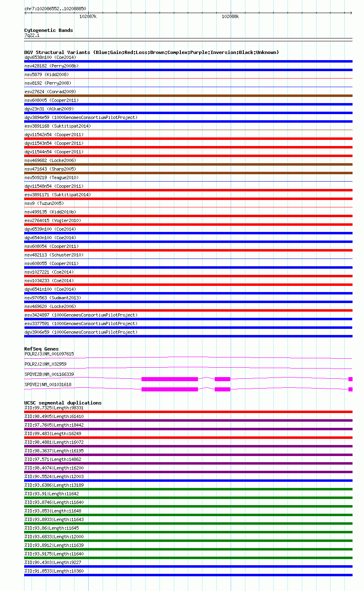Open variant esv3891171 (Suktitipat2014) label
Viewport: 364px width, 591px height.
(x=58, y=195)
